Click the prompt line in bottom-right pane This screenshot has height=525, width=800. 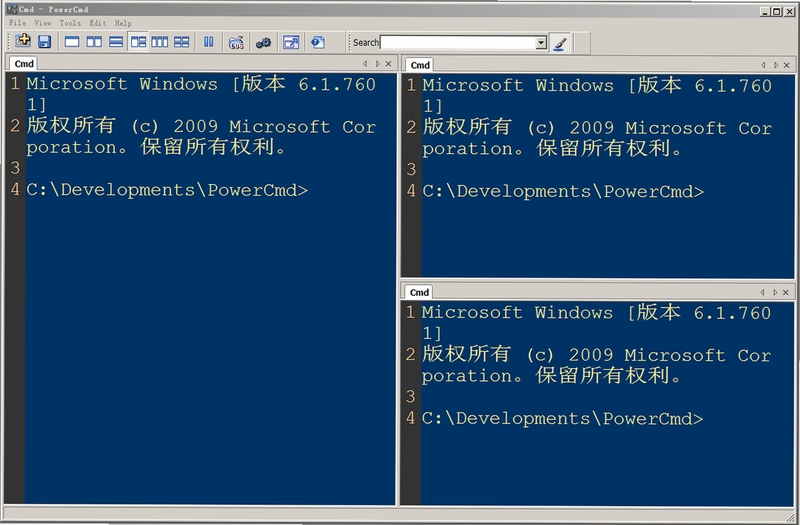(562, 419)
